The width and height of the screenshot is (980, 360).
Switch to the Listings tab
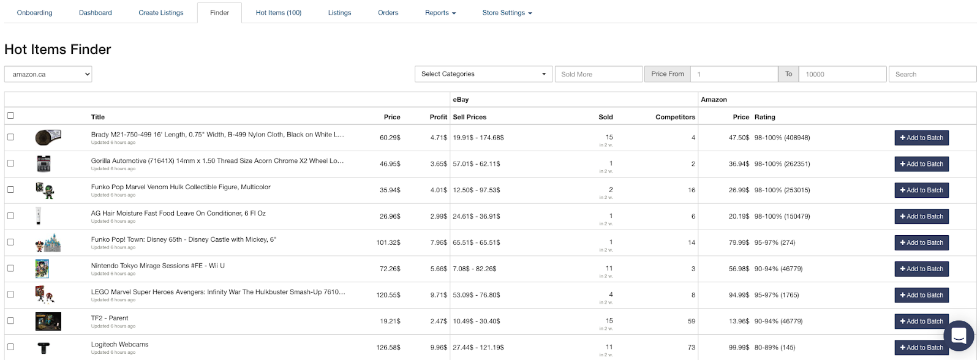tap(339, 13)
